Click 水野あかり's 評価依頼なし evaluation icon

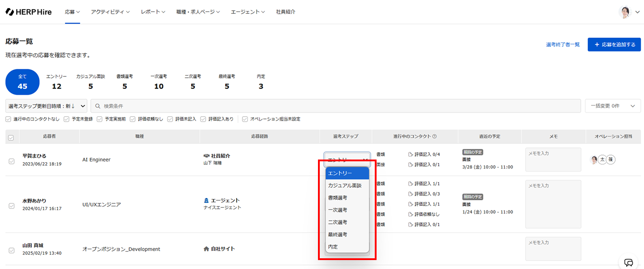[x=411, y=214]
